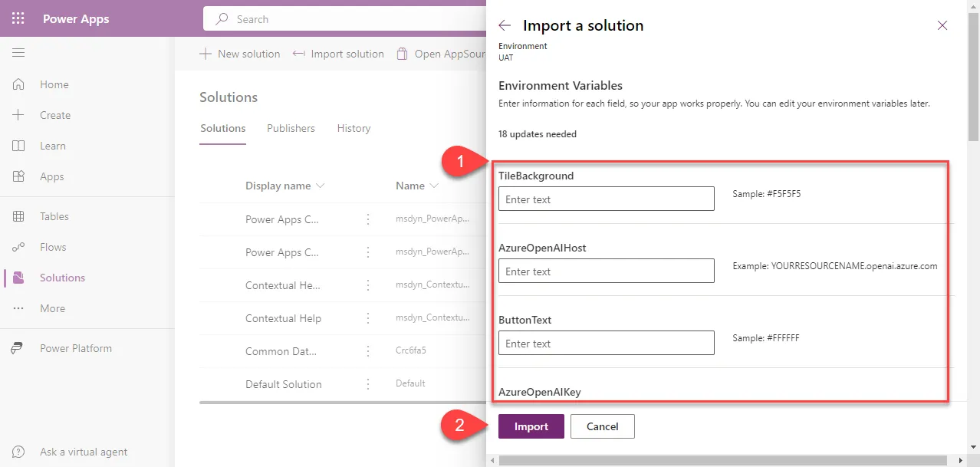The width and height of the screenshot is (980, 467).
Task: Click the Cancel button
Action: tap(603, 426)
